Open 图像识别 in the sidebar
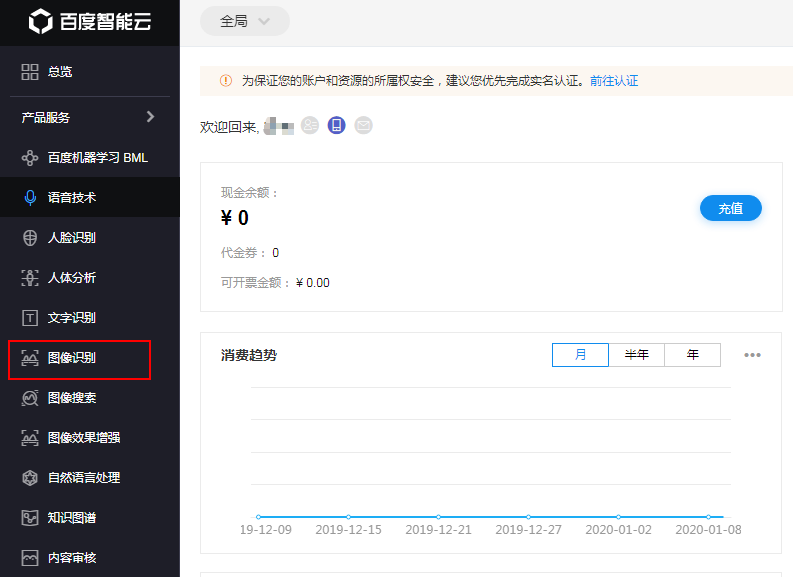 tap(90, 358)
